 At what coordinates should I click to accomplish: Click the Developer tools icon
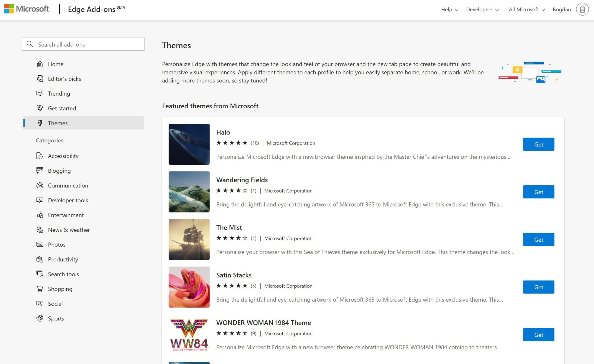point(40,200)
